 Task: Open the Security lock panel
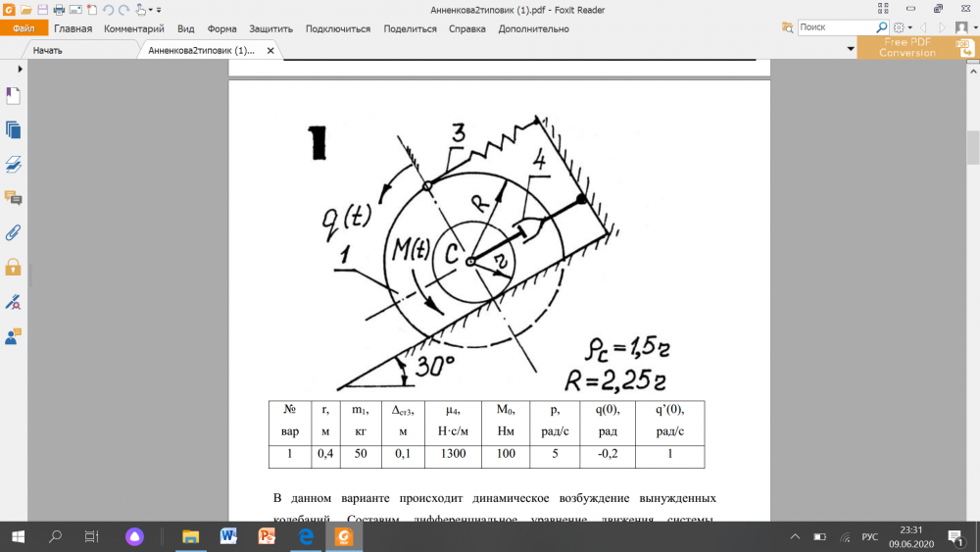(13, 267)
